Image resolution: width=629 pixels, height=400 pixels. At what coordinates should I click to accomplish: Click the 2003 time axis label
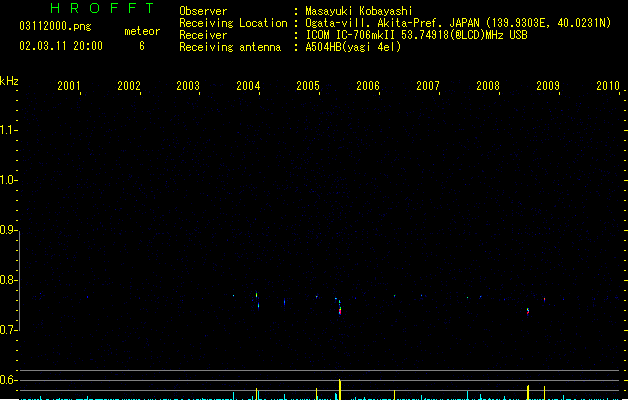(188, 85)
